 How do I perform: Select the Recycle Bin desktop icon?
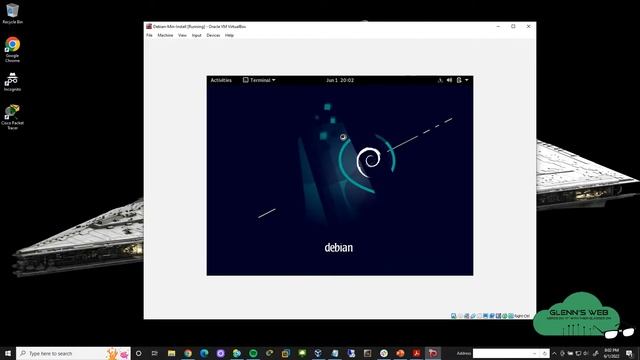pyautogui.click(x=12, y=13)
